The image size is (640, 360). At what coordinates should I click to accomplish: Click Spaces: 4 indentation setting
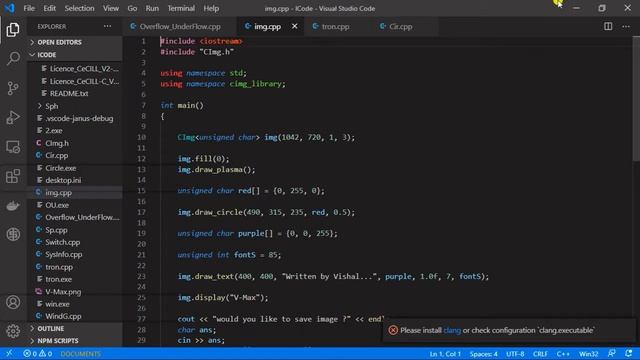483,354
